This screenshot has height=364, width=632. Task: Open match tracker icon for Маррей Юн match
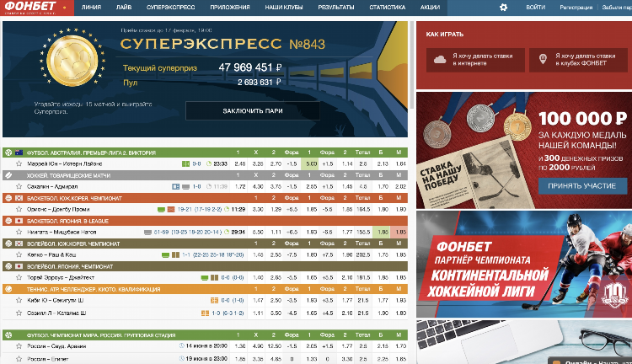pyautogui.click(x=185, y=163)
